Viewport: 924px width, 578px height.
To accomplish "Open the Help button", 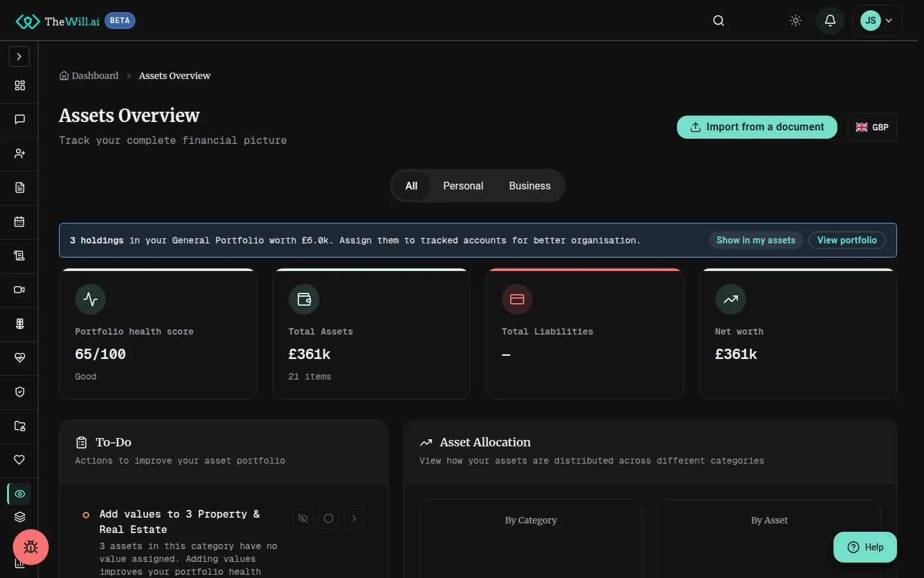I will [x=865, y=547].
